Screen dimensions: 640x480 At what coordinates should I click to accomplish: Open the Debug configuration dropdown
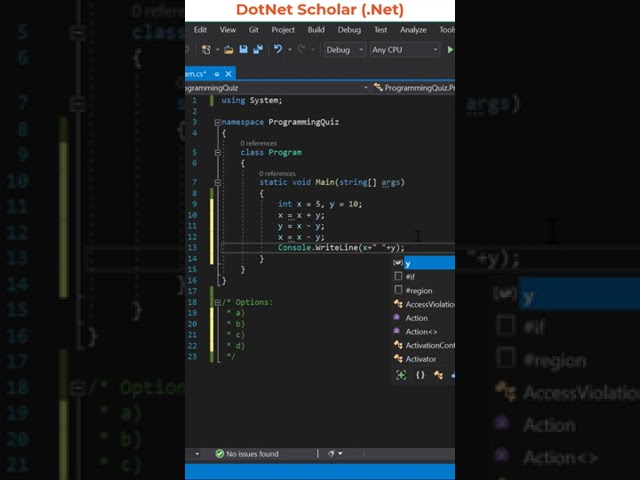345,50
